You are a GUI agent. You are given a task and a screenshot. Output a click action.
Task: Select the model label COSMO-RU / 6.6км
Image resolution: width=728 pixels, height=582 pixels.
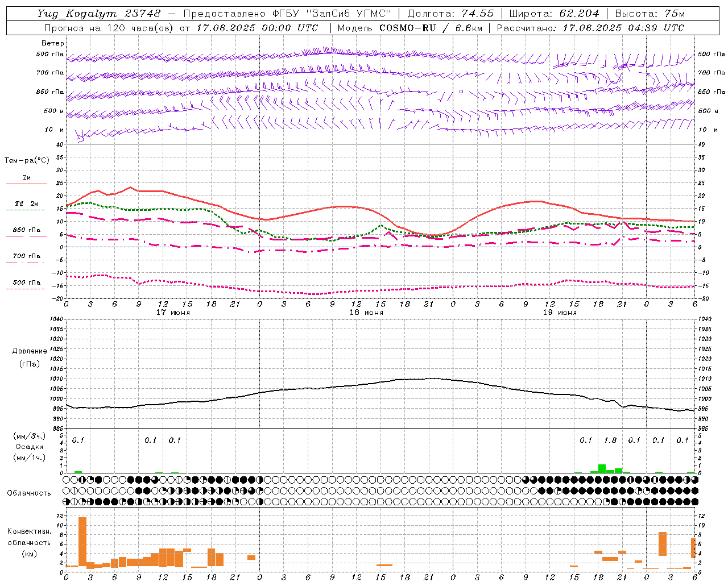pyautogui.click(x=431, y=28)
